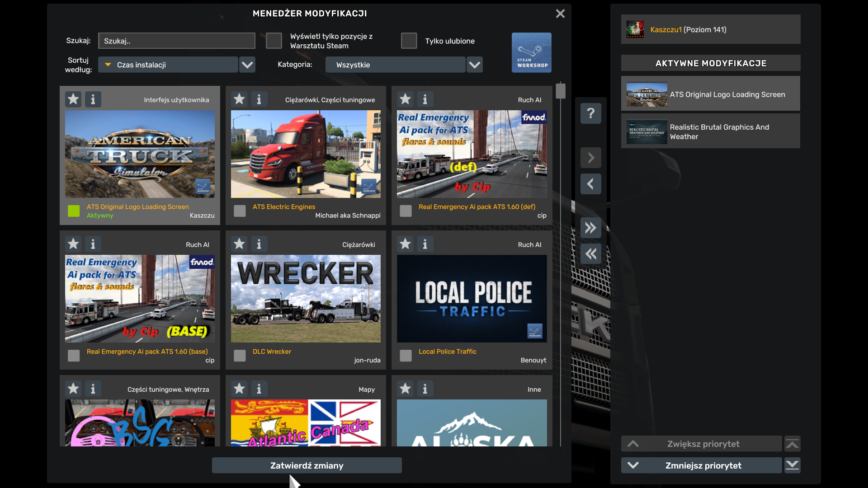Deactivate selected mod with left arrow

tap(591, 184)
